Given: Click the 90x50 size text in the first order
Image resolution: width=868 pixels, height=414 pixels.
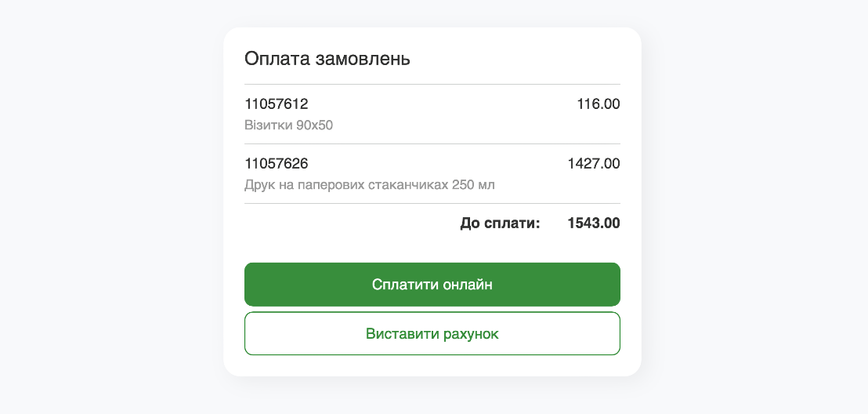Looking at the screenshot, I should click(314, 125).
